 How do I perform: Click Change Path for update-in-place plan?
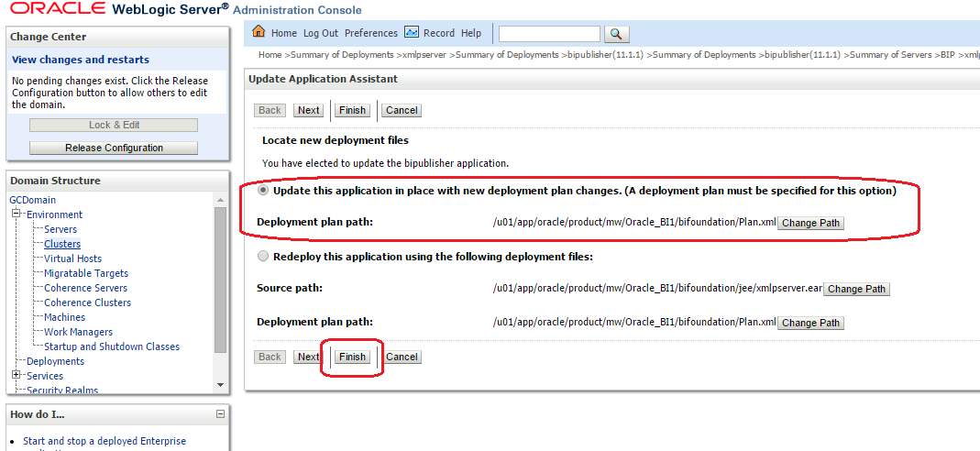pyautogui.click(x=810, y=223)
